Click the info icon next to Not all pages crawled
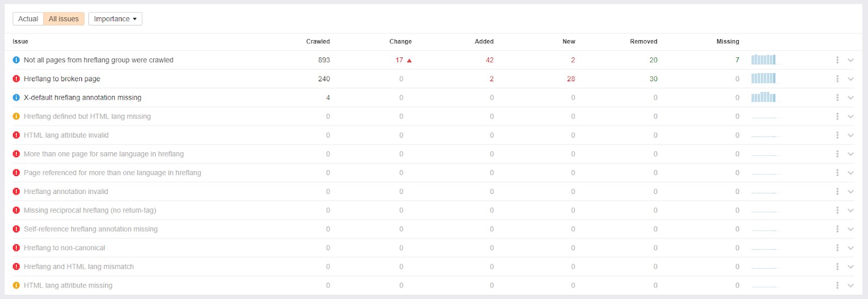Image resolution: width=868 pixels, height=299 pixels. (x=16, y=60)
